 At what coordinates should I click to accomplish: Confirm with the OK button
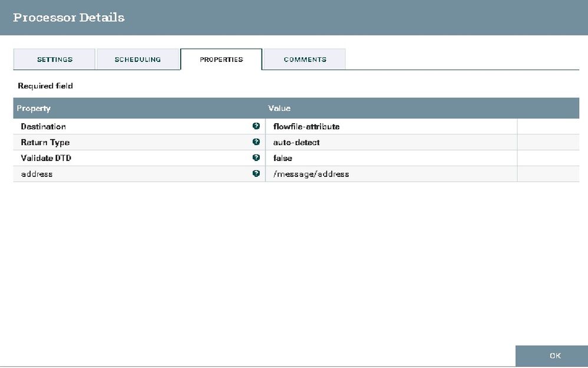coord(551,356)
